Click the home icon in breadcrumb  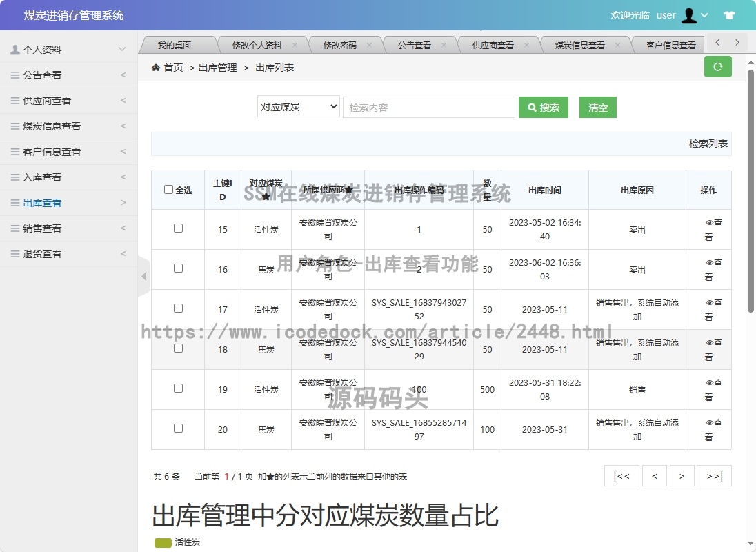click(156, 68)
